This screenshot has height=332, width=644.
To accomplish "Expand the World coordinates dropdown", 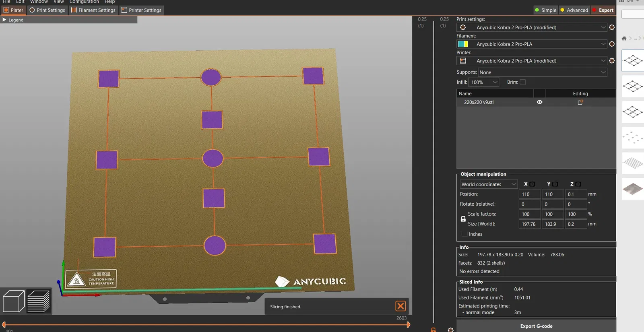I will coord(488,184).
